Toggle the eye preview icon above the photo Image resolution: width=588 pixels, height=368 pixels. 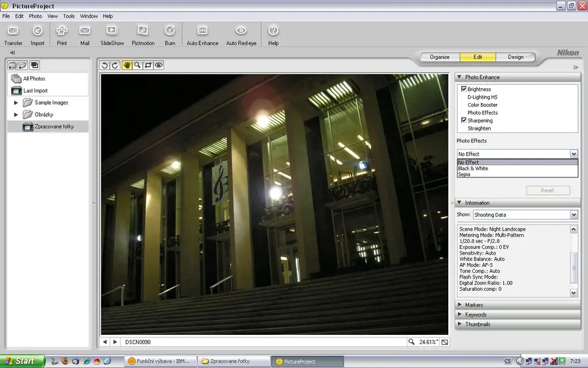tap(159, 65)
